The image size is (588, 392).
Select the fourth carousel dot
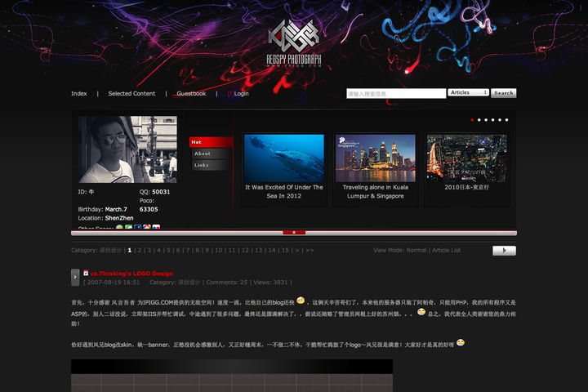tap(492, 120)
